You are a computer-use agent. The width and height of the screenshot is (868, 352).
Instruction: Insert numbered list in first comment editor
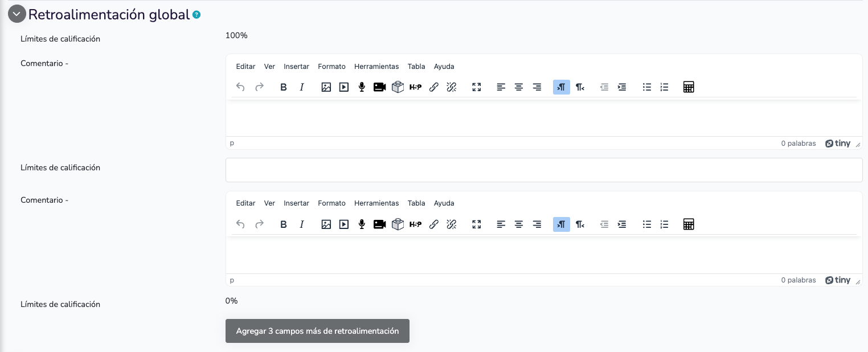[x=664, y=87]
